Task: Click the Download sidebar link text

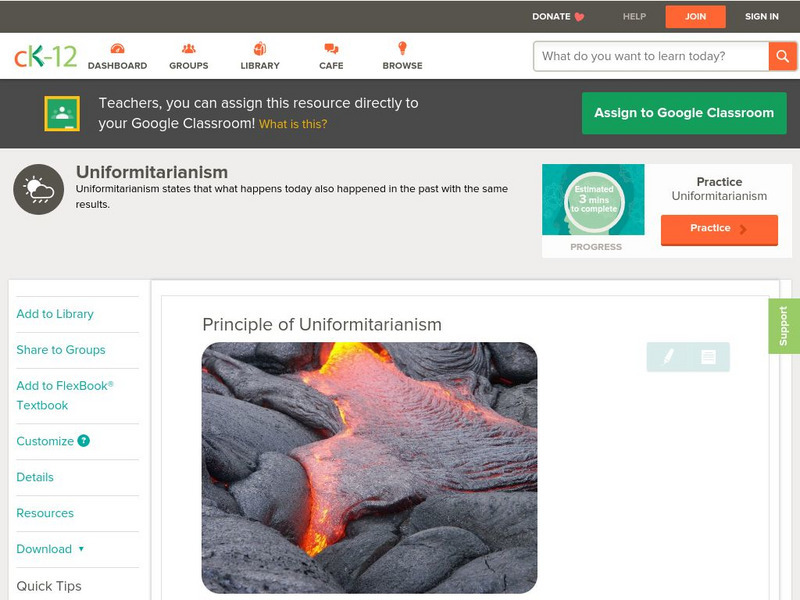Action: pos(44,549)
